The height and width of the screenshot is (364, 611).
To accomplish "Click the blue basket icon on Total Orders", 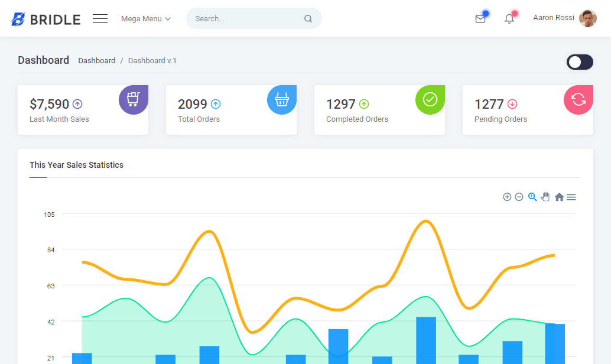I will 282,99.
